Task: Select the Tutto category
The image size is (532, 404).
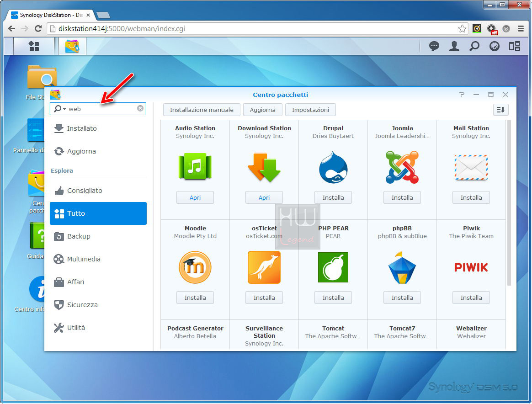Action: 98,213
